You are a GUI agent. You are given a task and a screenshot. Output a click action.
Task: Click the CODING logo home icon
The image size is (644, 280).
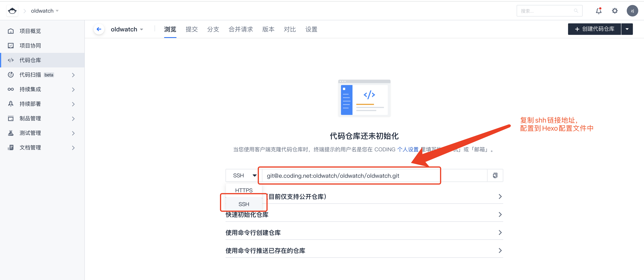12,11
